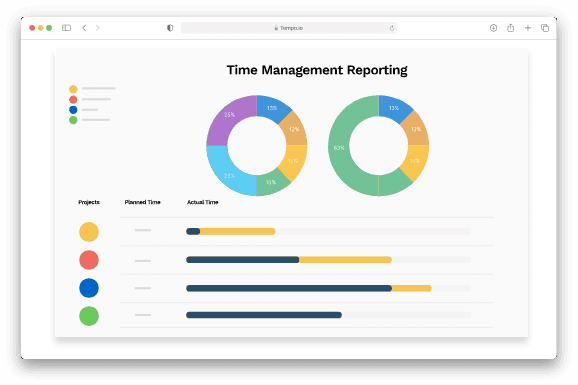Show the tab overview icon
This screenshot has height=385, width=578.
(x=545, y=28)
